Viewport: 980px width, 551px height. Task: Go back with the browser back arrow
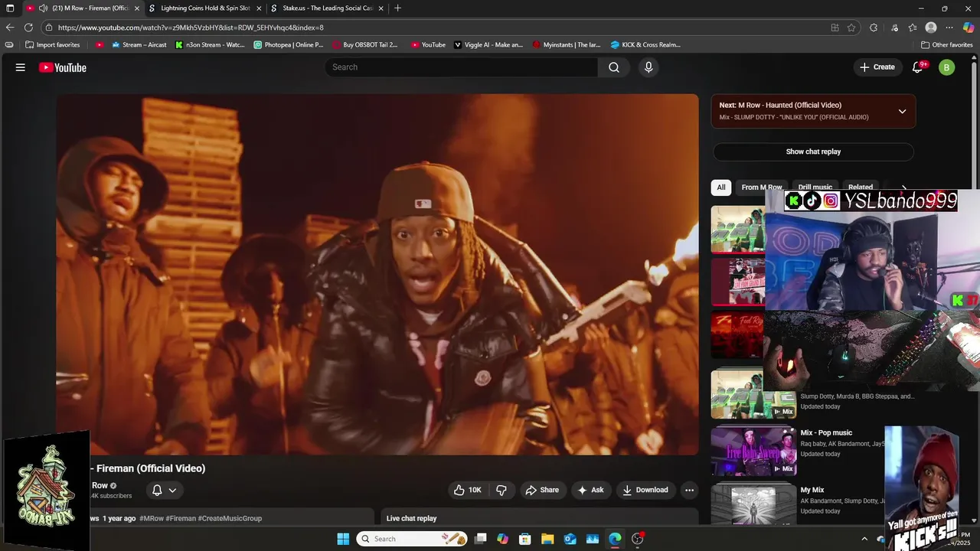point(10,28)
